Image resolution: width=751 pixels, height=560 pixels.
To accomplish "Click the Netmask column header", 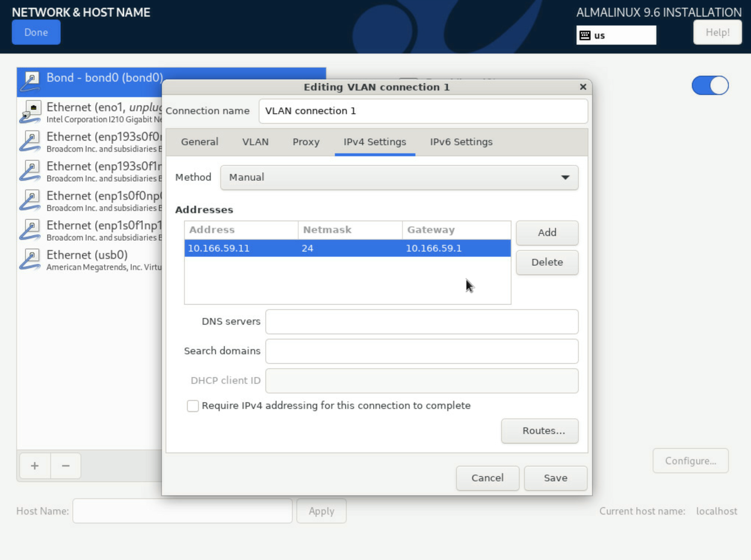I will 350,230.
